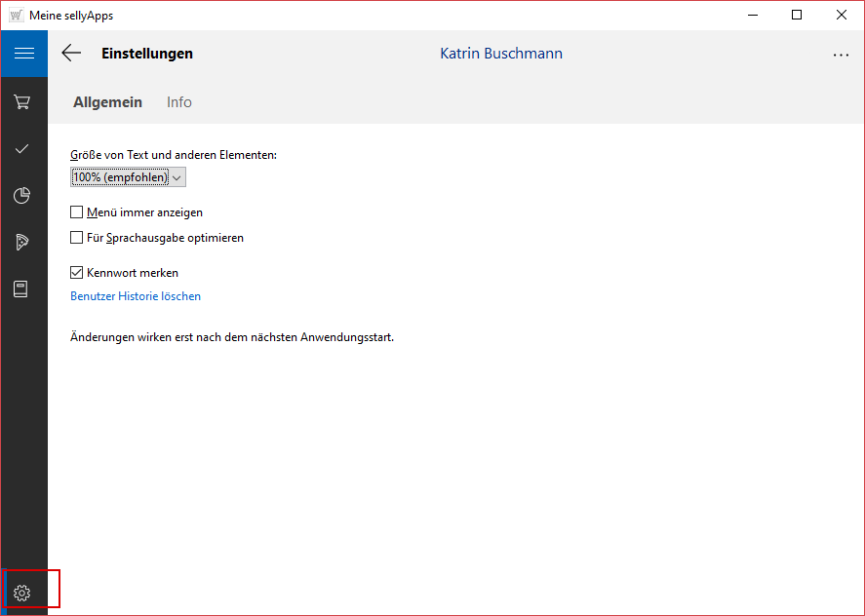Check 'Für Sprachausgabe optimieren' option
This screenshot has height=616, width=865.
(77, 238)
